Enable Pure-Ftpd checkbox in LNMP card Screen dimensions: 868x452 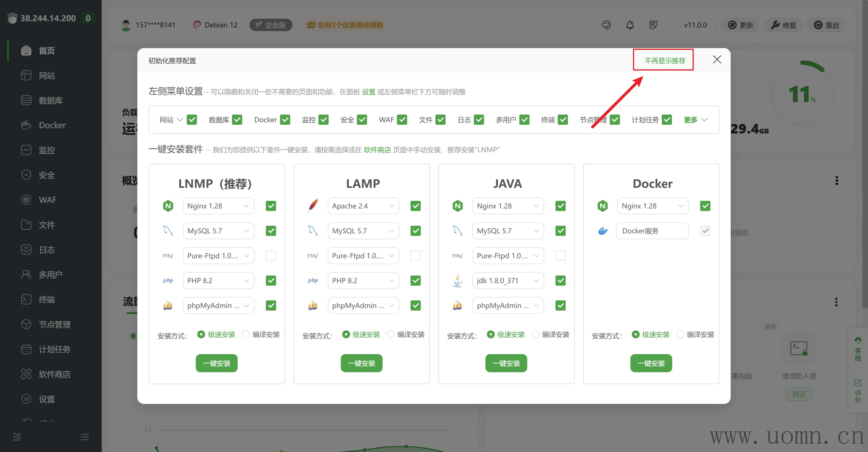(271, 256)
